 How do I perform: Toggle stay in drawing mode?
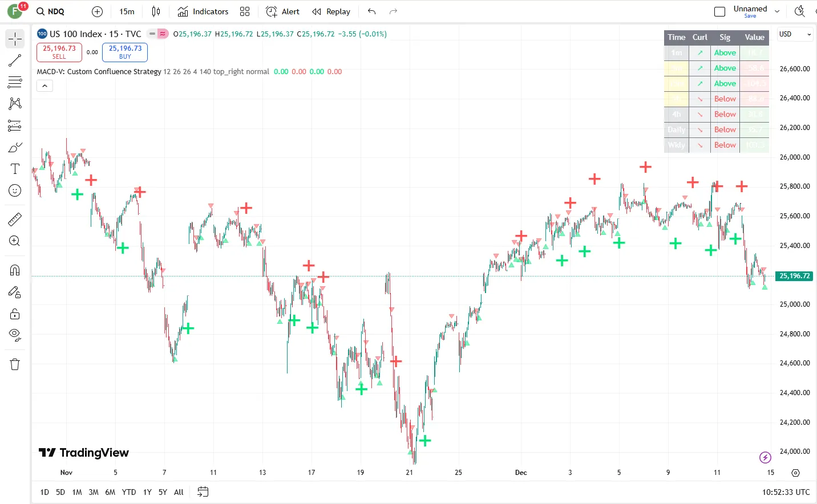[x=15, y=292]
